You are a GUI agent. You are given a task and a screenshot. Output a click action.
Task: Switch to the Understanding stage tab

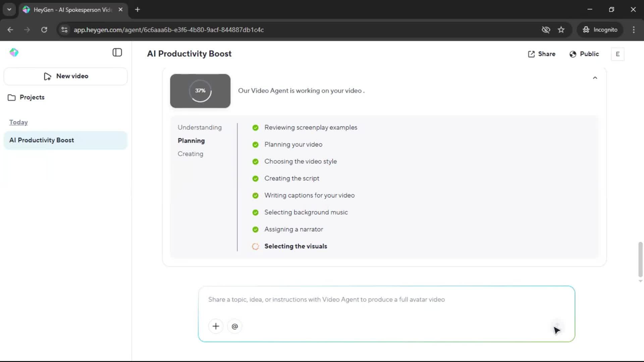(x=200, y=127)
